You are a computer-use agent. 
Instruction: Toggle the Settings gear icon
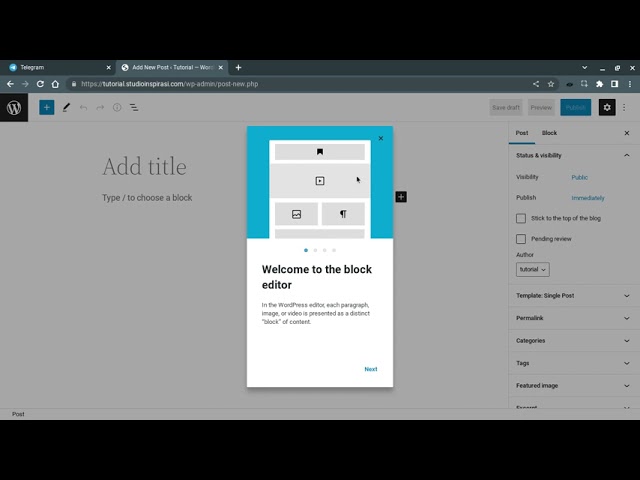coord(606,107)
